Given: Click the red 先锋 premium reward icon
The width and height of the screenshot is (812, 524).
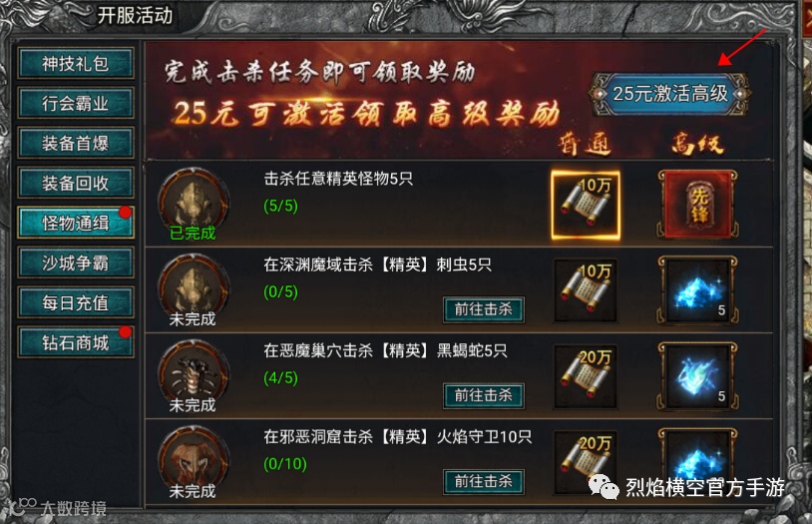Looking at the screenshot, I should coord(697,205).
